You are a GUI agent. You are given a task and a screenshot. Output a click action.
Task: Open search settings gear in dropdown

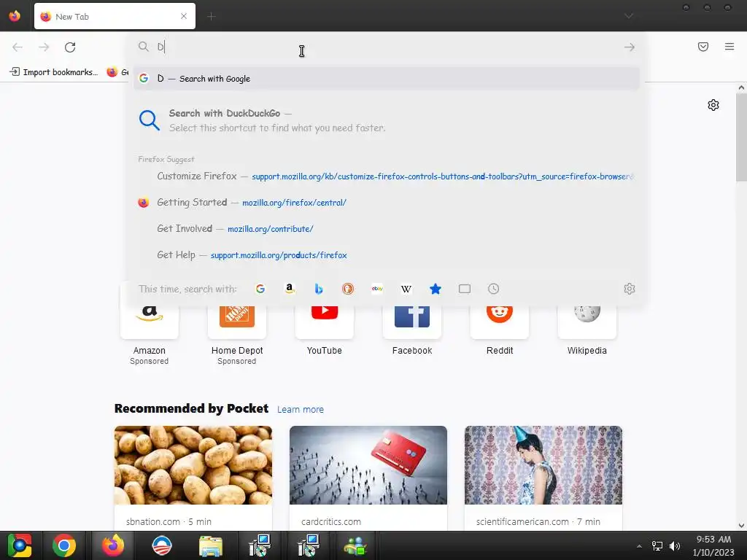coord(630,289)
